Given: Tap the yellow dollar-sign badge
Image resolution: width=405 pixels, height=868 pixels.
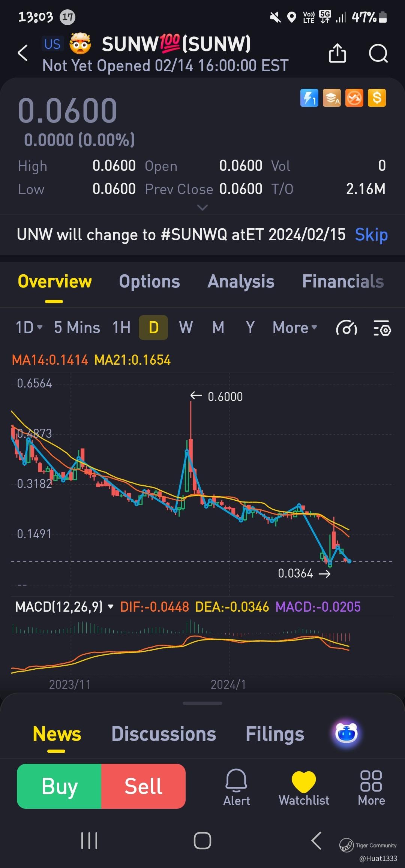Looking at the screenshot, I should pyautogui.click(x=377, y=98).
